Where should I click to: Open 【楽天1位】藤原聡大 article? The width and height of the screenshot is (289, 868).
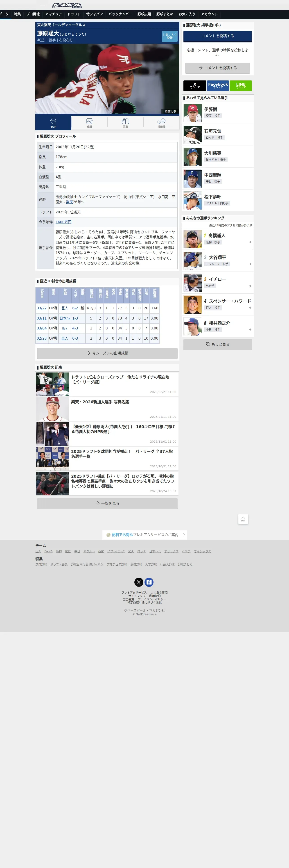pyautogui.click(x=107, y=434)
